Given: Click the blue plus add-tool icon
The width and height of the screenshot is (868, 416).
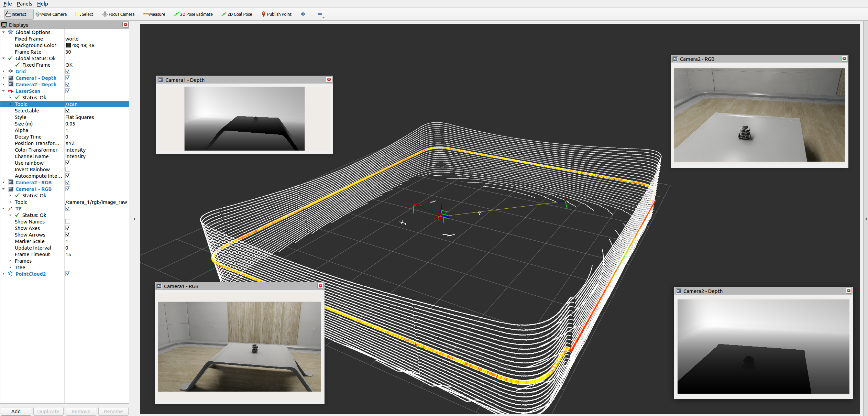Looking at the screenshot, I should 303,14.
